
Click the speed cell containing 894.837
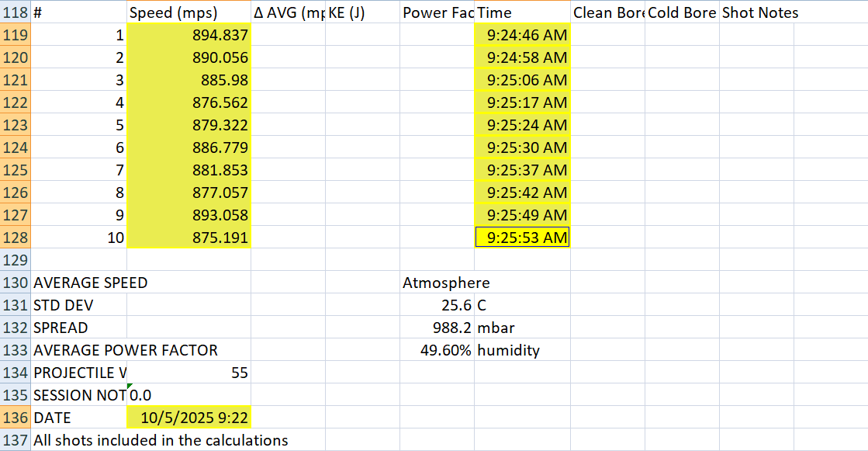(188, 35)
